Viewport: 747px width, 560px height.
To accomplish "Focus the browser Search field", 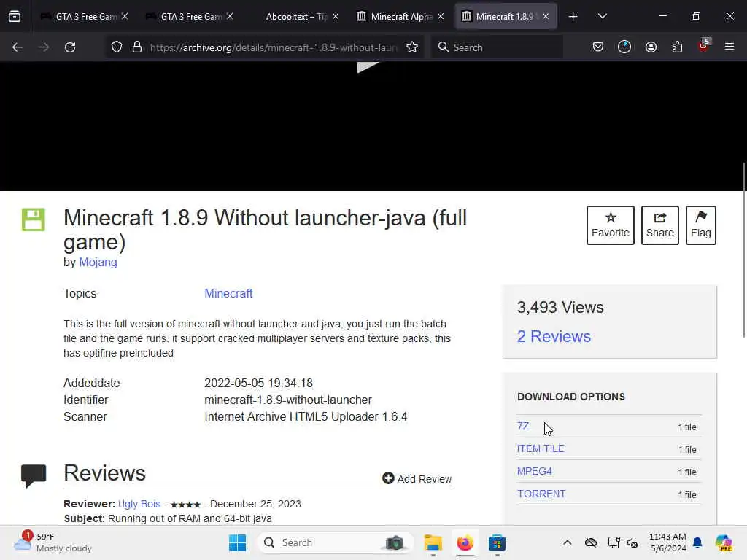I will (x=498, y=47).
